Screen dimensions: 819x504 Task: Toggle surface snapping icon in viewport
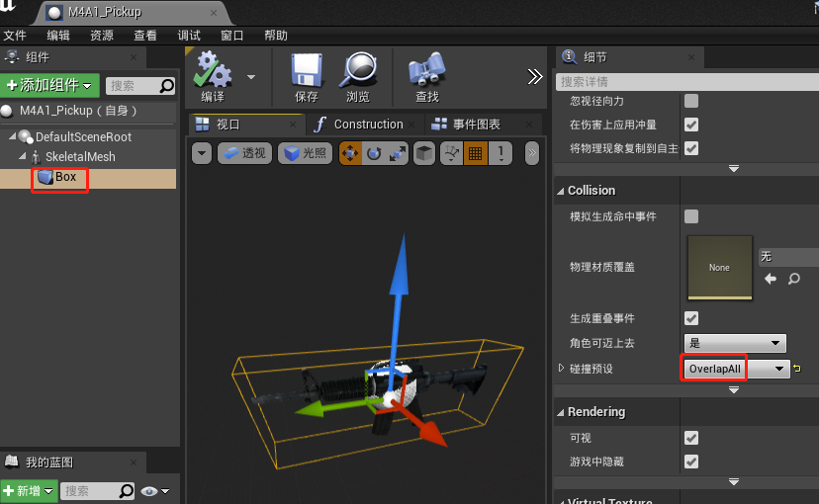[451, 153]
